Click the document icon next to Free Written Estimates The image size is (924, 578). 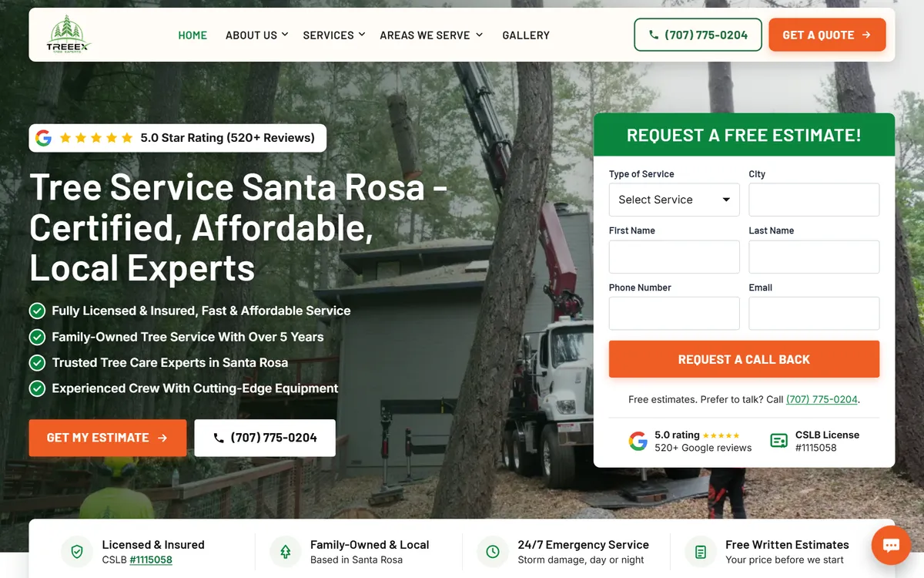[701, 552]
